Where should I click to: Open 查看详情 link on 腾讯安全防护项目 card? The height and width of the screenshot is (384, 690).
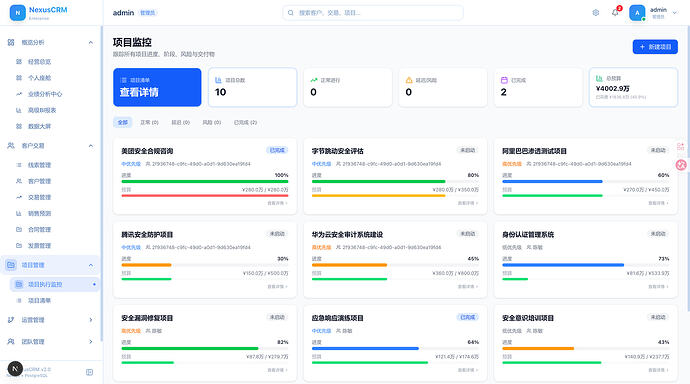point(277,287)
